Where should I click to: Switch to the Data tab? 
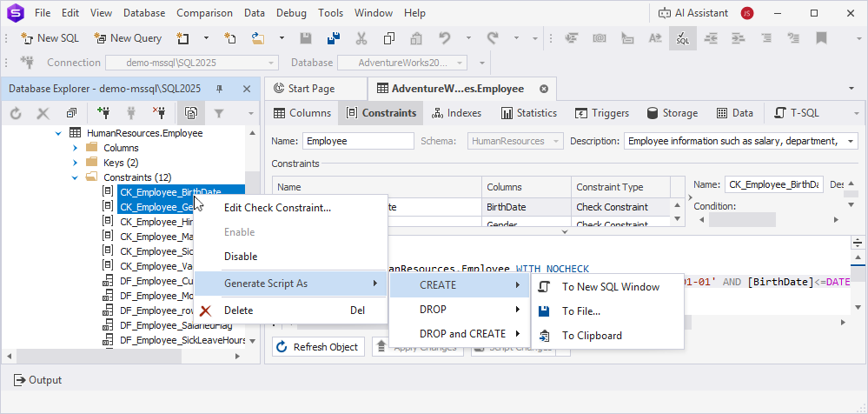click(734, 113)
